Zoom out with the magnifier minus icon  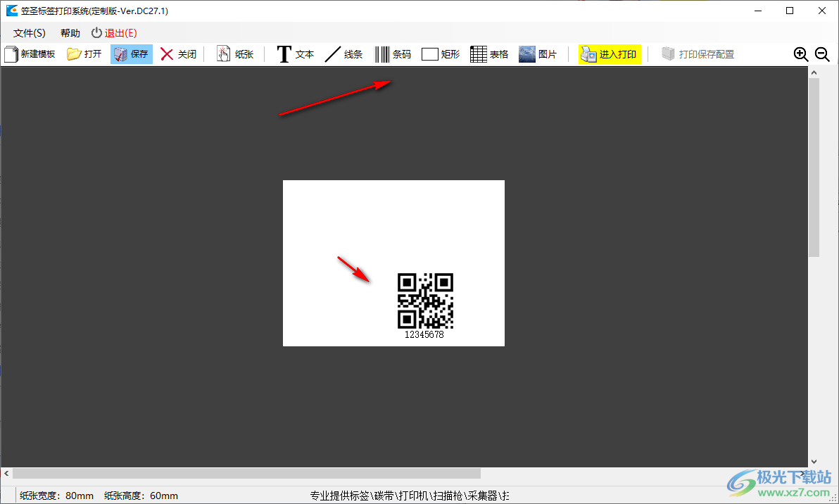coord(822,54)
